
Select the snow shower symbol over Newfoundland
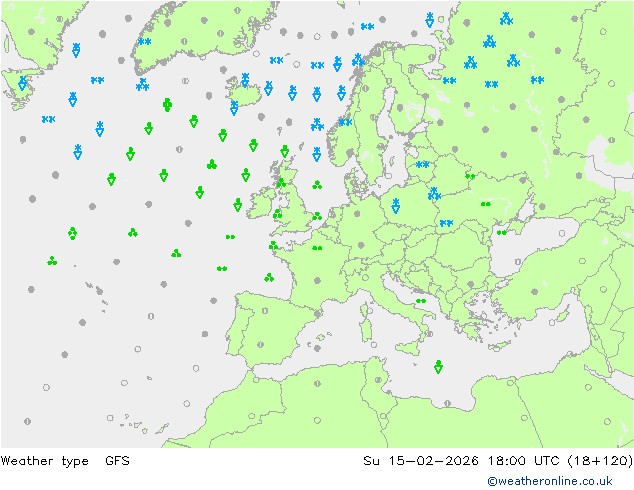(23, 83)
